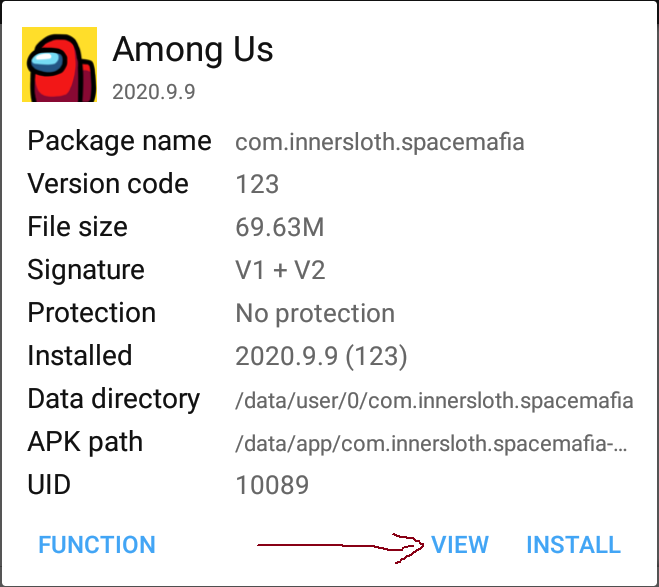Tap the VIEW button
Viewport: 659px width, 587px height.
point(460,545)
